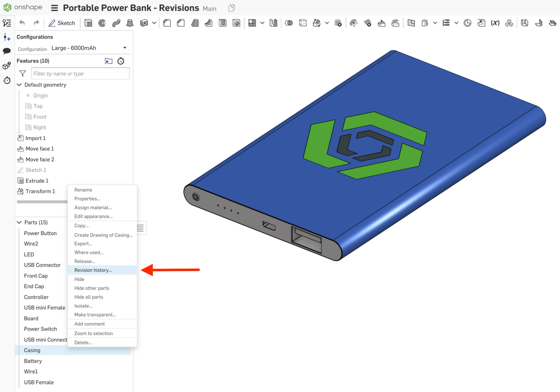Click the Undo arrow
Image resolution: width=560 pixels, height=392 pixels.
click(x=22, y=23)
